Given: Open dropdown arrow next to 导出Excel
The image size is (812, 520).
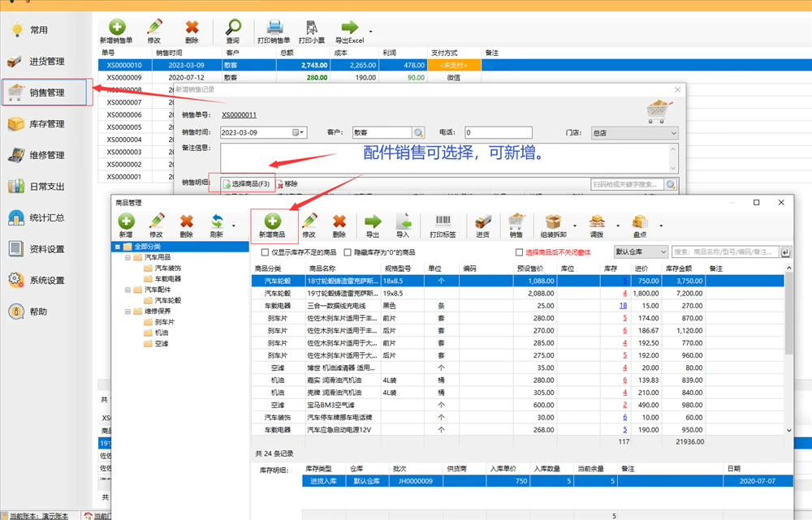Looking at the screenshot, I should click(x=371, y=32).
